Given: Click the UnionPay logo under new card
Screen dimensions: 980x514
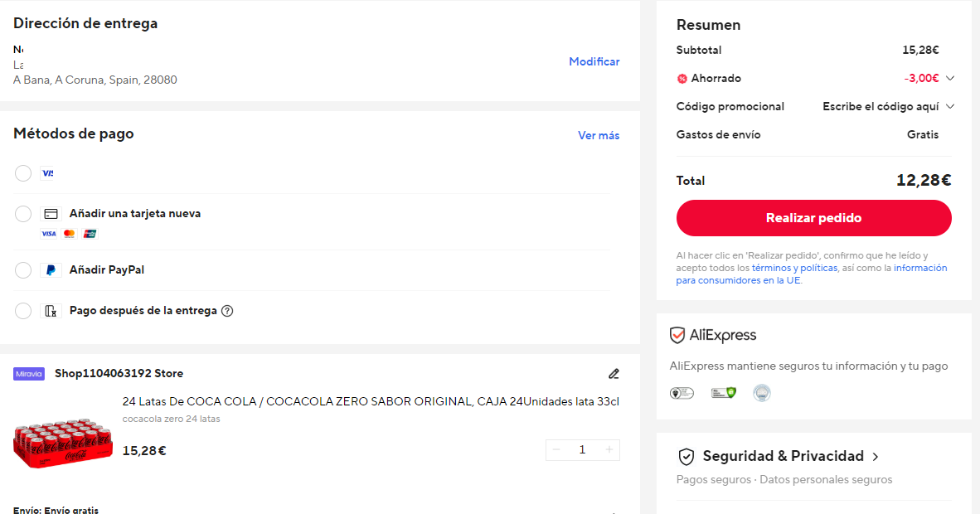Looking at the screenshot, I should click(90, 234).
